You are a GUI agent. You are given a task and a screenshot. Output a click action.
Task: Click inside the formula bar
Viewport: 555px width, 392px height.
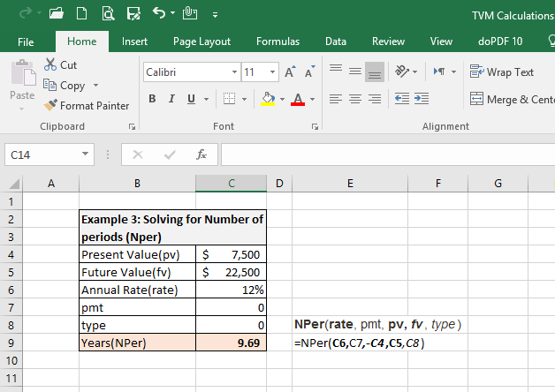(x=388, y=155)
